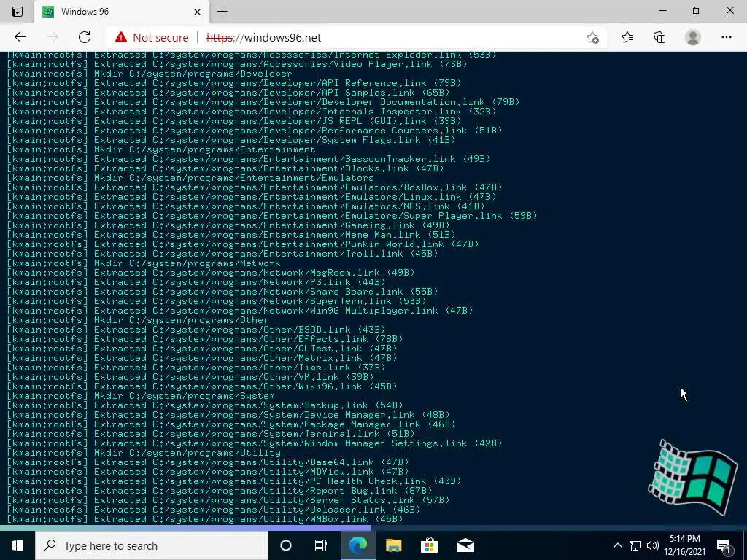
Task: Click the "MsgRoom.link" log line
Action: [x=211, y=273]
